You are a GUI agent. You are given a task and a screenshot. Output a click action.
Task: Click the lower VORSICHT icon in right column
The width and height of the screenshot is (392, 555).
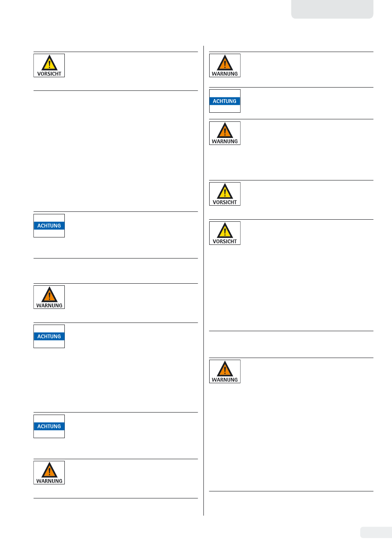pyautogui.click(x=225, y=233)
